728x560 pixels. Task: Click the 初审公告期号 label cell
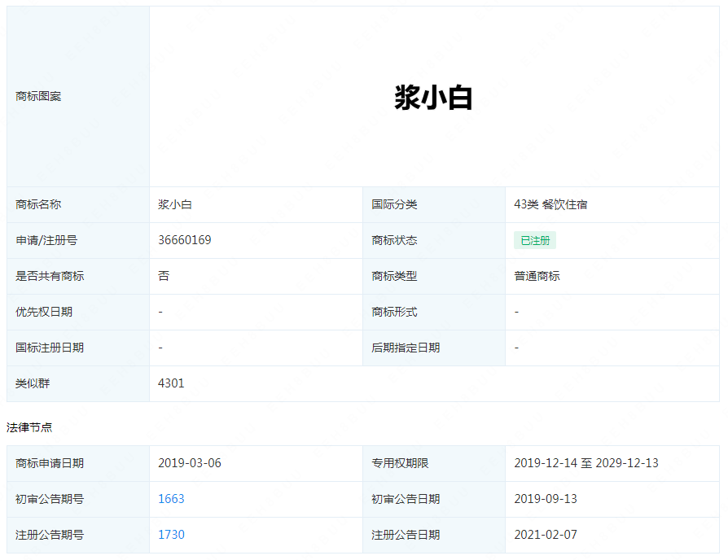pos(78,499)
